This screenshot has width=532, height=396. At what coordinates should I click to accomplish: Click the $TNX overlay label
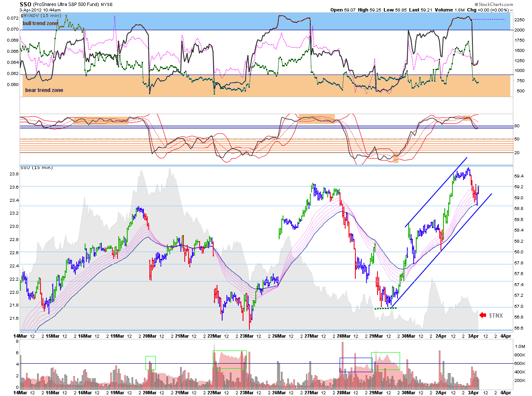pyautogui.click(x=495, y=315)
